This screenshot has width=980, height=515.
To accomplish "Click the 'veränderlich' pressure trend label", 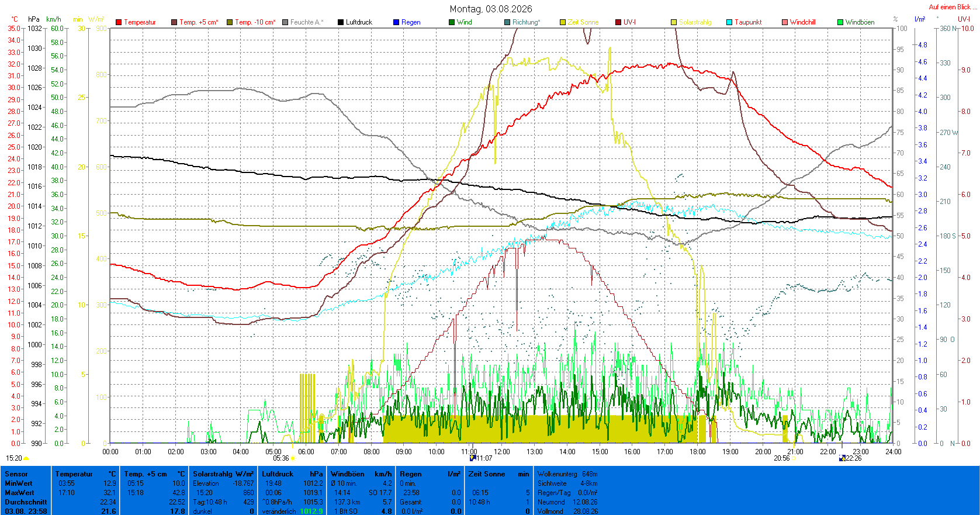I will tap(279, 511).
